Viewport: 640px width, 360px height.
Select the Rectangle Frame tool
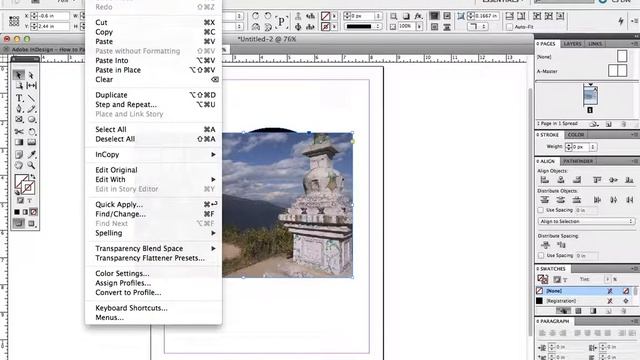pos(19,120)
